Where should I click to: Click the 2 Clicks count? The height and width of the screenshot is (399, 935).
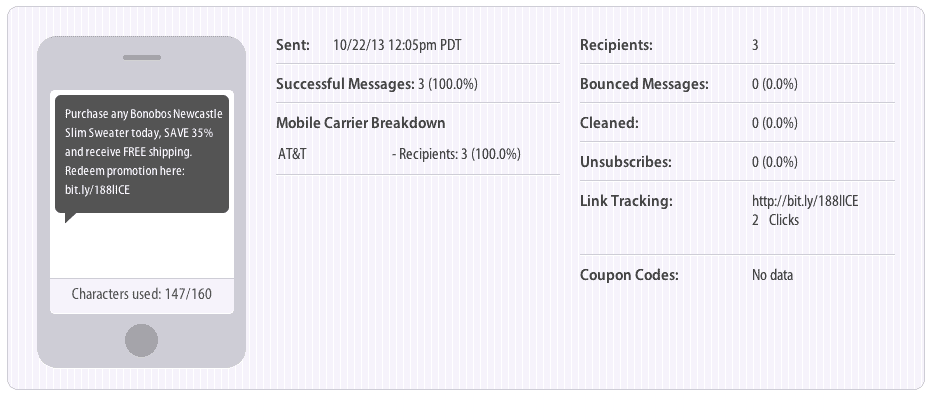pos(775,220)
